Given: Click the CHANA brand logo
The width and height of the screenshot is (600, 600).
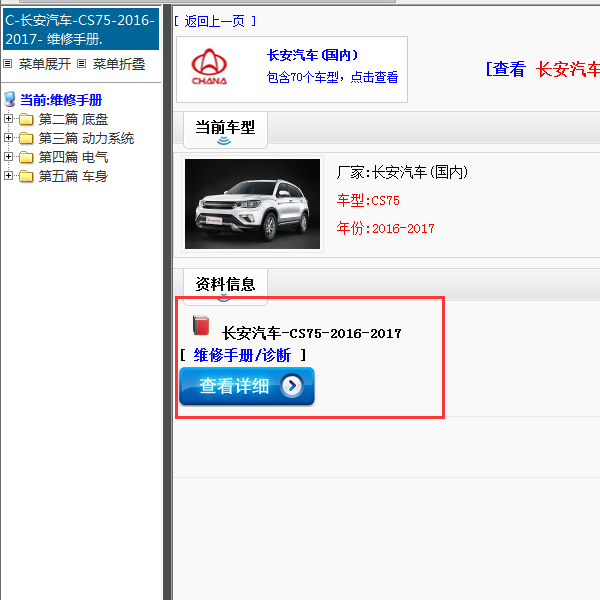Looking at the screenshot, I should coord(209,67).
